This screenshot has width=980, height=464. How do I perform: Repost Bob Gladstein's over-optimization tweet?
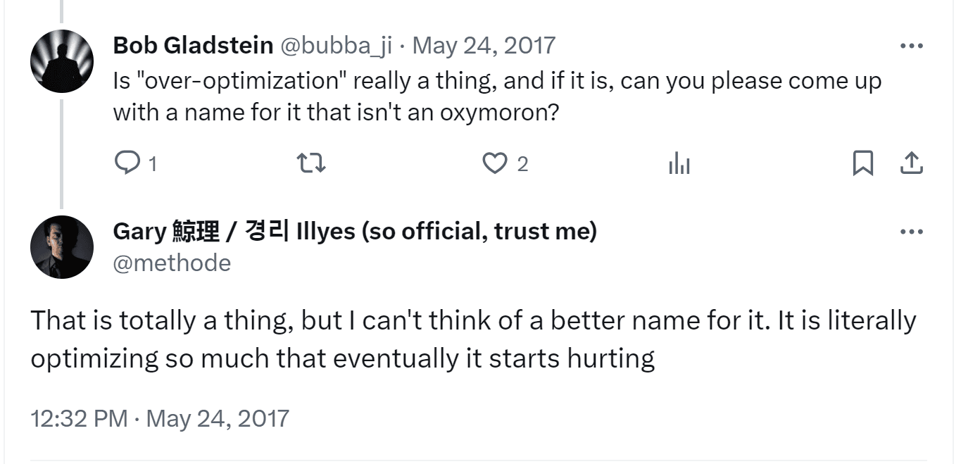310,163
